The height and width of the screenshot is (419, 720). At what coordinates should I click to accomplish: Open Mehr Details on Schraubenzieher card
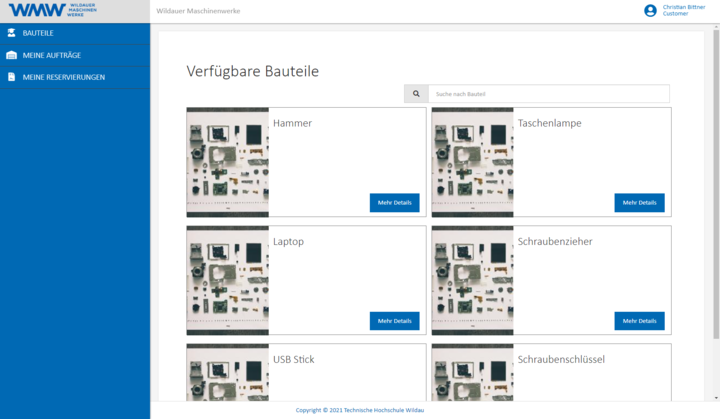click(x=639, y=321)
